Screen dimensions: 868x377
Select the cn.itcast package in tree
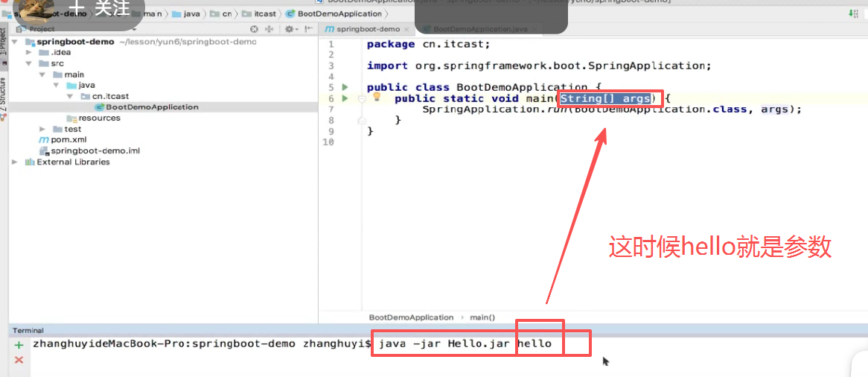coord(104,96)
